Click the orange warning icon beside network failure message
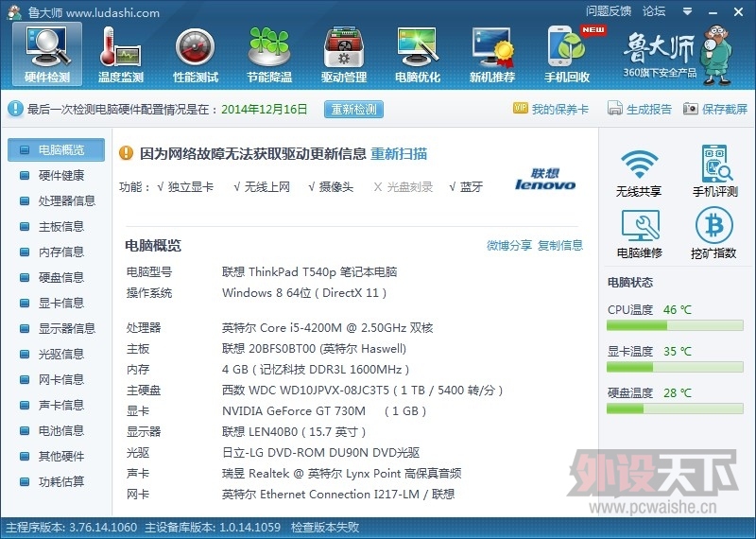This screenshot has width=756, height=539. 126,153
